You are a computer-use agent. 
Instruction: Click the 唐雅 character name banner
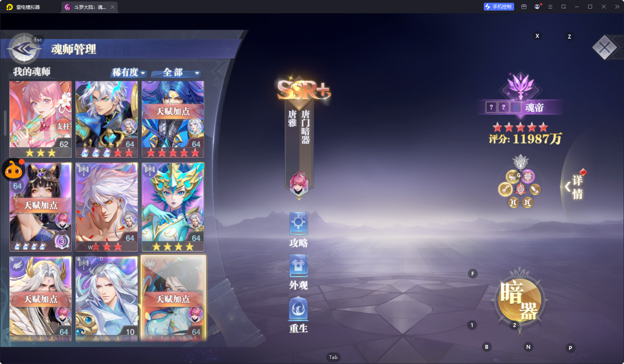[x=293, y=119]
